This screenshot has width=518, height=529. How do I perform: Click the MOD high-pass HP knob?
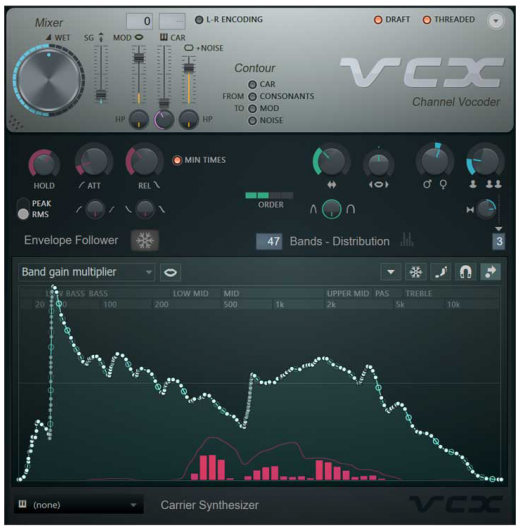pyautogui.click(x=139, y=119)
